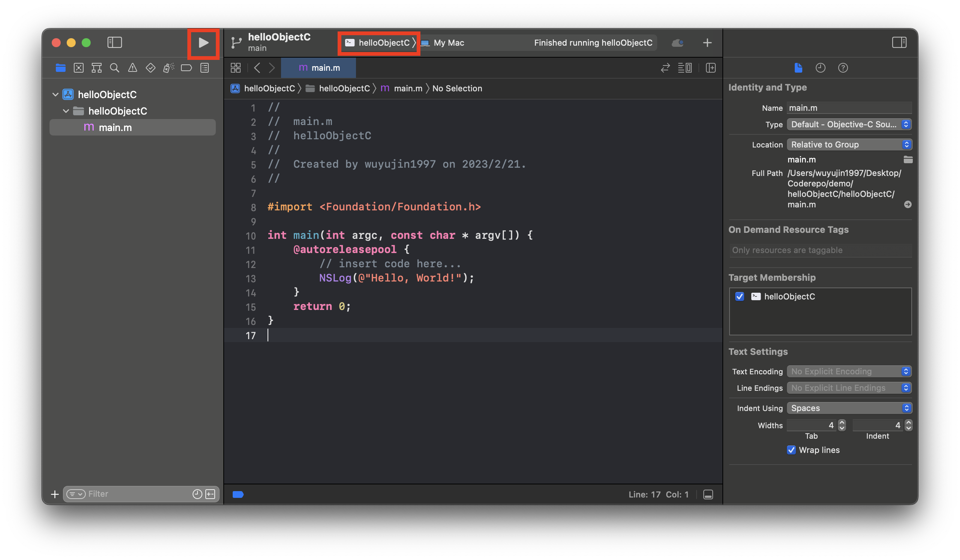The height and width of the screenshot is (560, 960).
Task: Toggle the left navigator sidebar
Action: coord(114,43)
